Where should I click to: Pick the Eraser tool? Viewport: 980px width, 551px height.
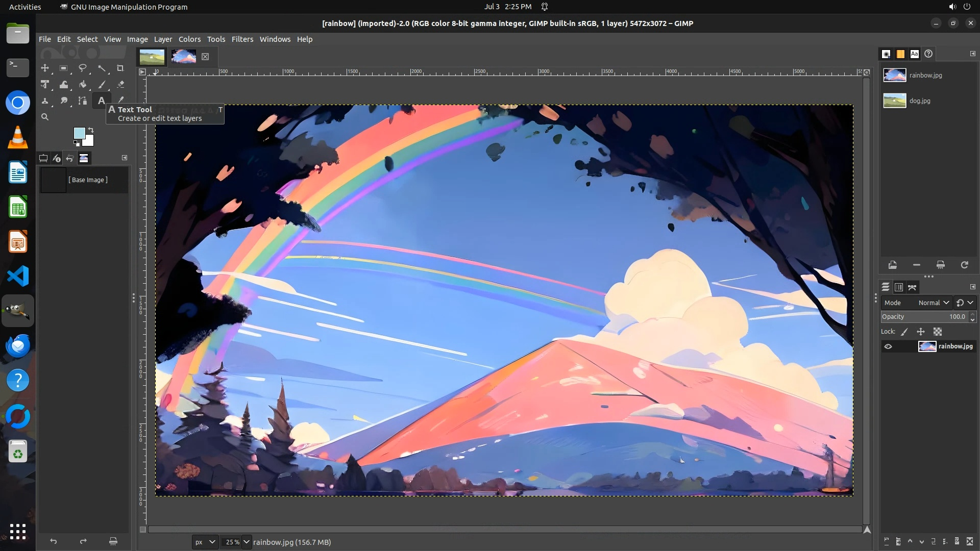coord(120,84)
